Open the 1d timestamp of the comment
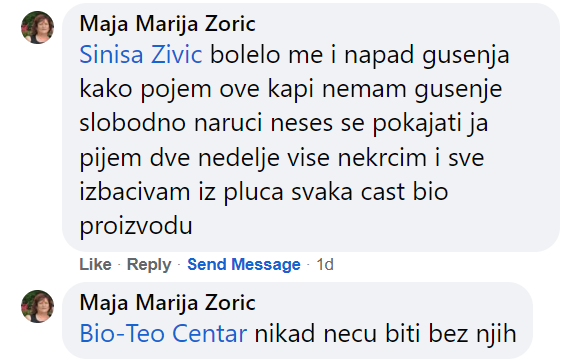The width and height of the screenshot is (578, 364). tap(325, 264)
